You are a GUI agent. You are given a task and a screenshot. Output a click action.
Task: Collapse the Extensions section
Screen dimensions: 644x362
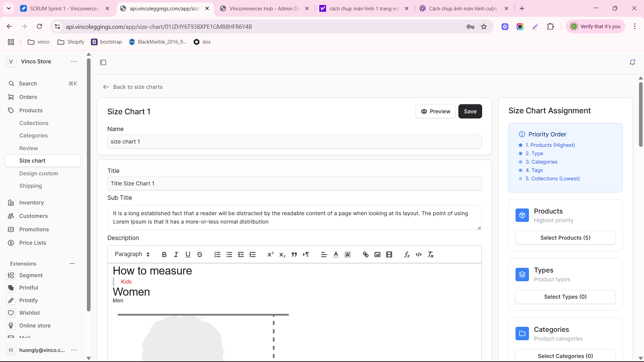coord(72,264)
